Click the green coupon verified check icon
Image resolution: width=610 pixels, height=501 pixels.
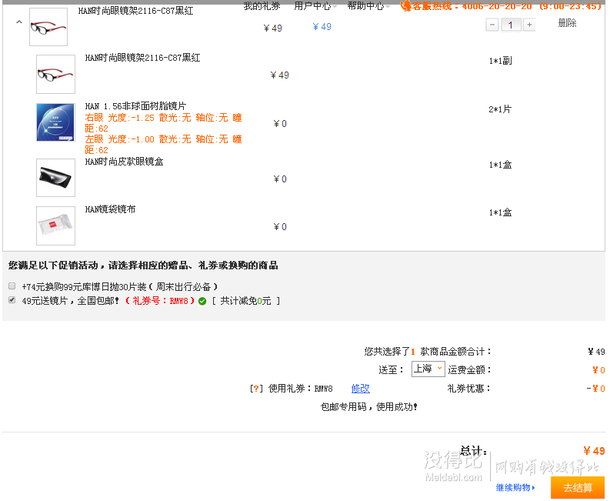pos(202,300)
